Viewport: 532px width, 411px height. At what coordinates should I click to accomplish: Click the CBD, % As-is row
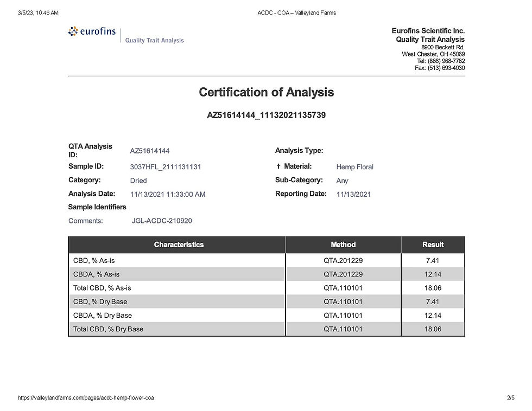coord(267,260)
